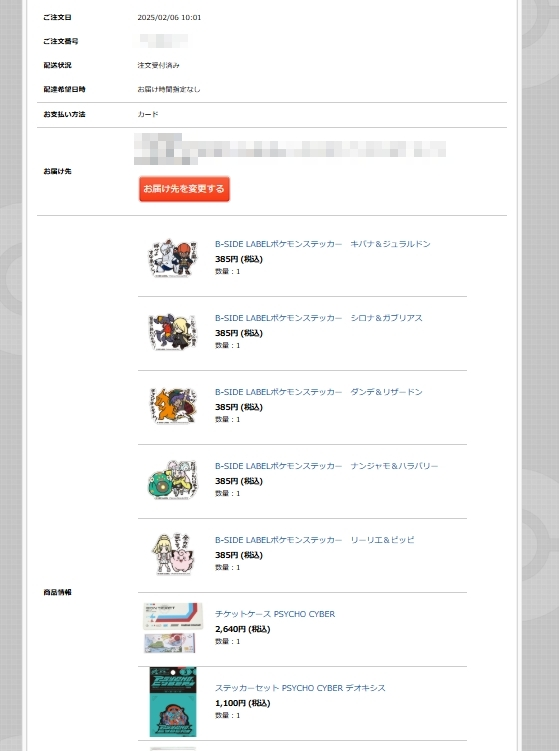Open the ステッカーセット PSYCHO CYBER デオキシス link
Image resolution: width=559 pixels, height=751 pixels.
[300, 688]
